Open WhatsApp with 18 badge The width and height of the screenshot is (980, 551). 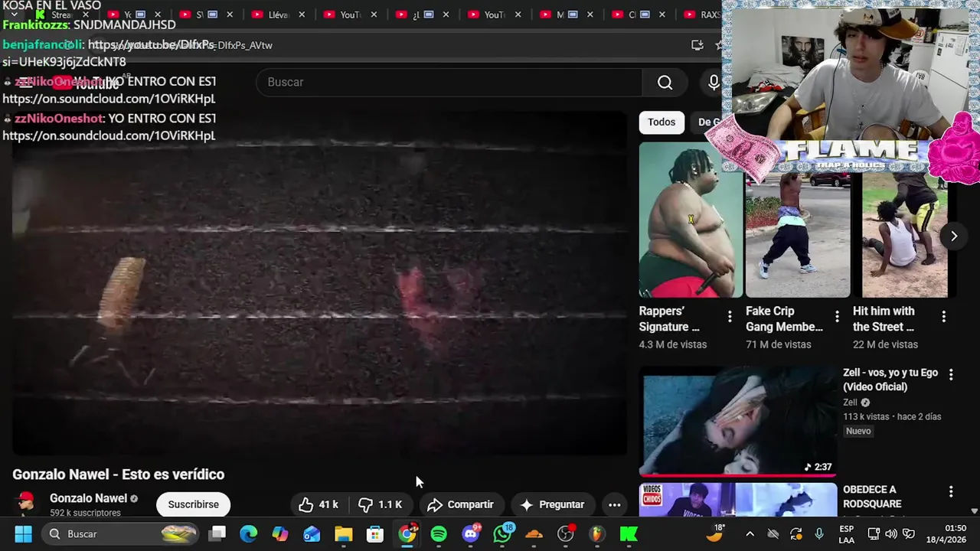click(503, 533)
